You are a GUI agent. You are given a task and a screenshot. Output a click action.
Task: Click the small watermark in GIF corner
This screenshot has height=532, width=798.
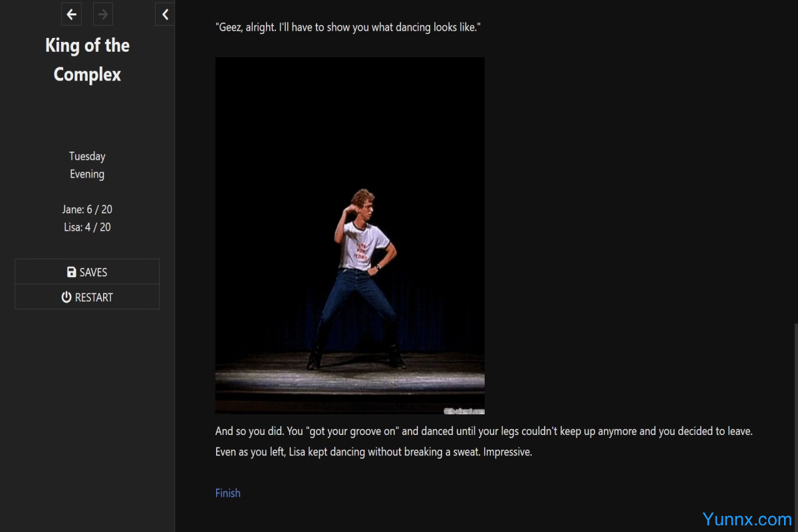464,411
